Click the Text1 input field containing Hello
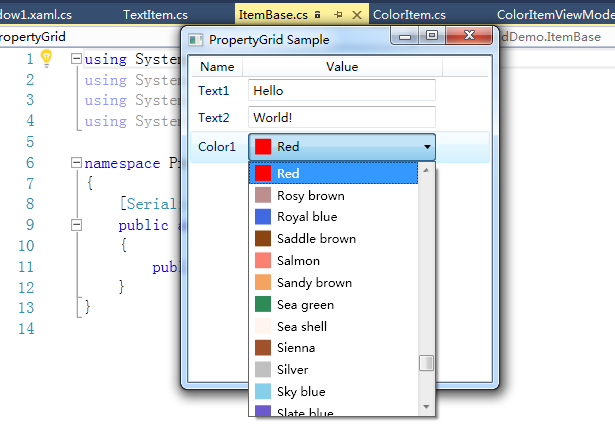 [x=342, y=91]
